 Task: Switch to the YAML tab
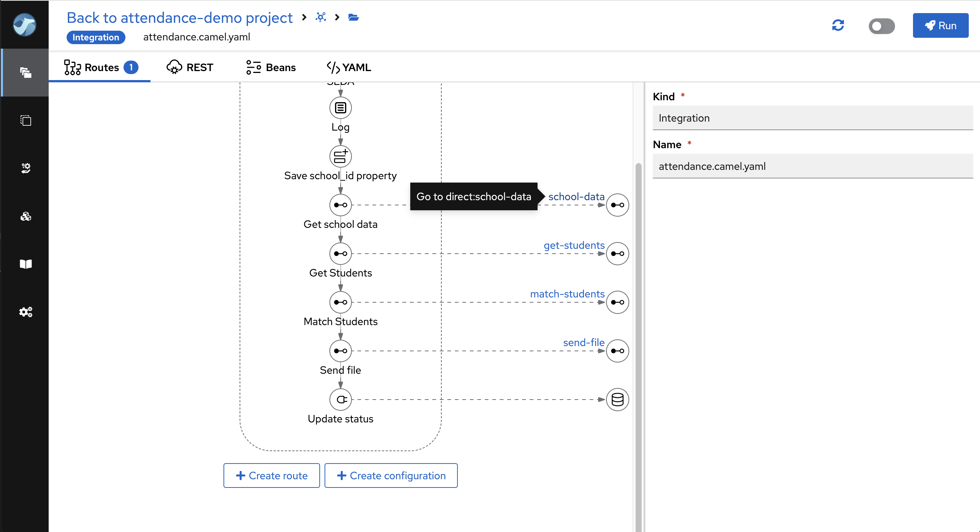coord(349,67)
